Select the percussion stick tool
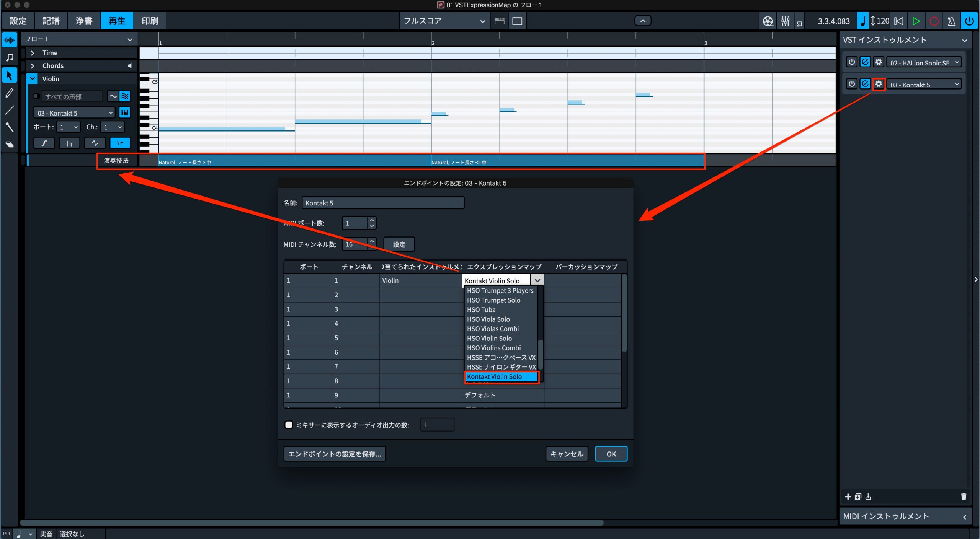 tap(10, 127)
